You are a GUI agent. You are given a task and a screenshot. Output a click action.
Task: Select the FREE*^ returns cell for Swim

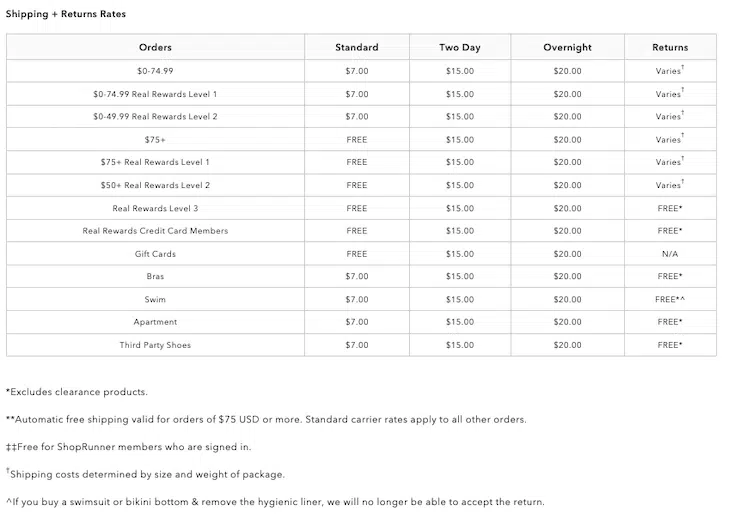tap(670, 299)
